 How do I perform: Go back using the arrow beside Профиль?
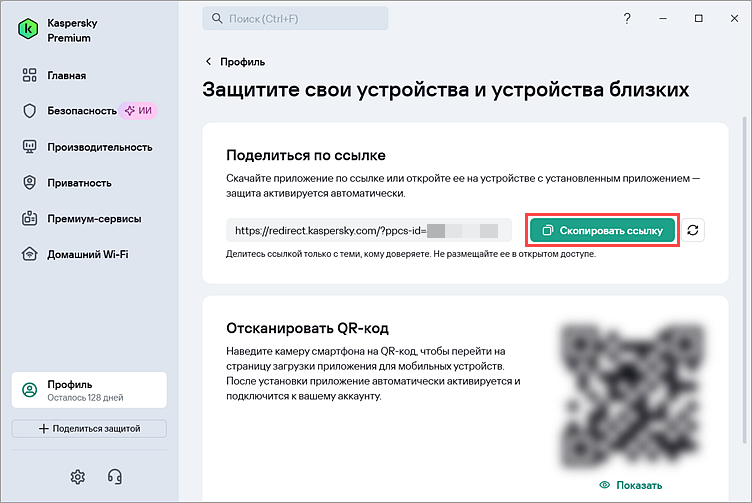[208, 61]
